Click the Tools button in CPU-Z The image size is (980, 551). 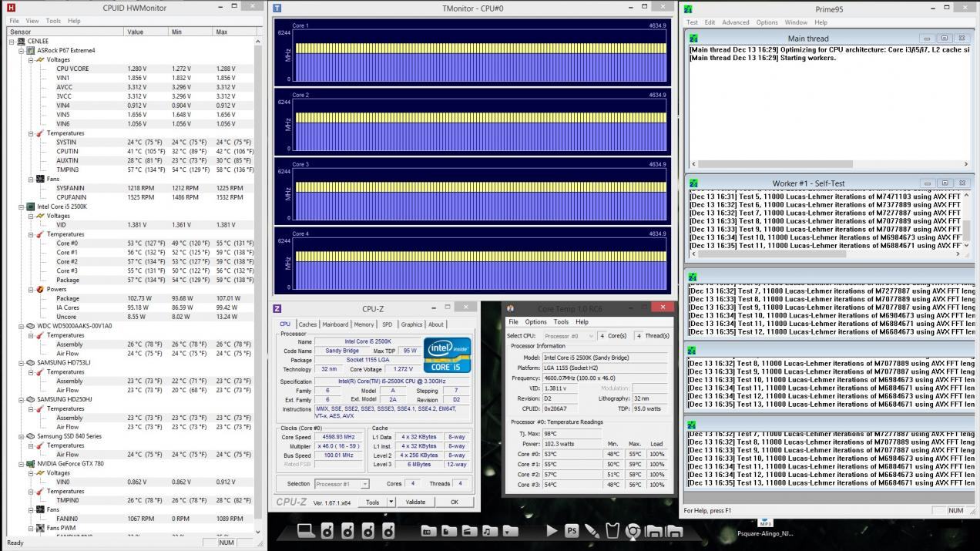[373, 502]
